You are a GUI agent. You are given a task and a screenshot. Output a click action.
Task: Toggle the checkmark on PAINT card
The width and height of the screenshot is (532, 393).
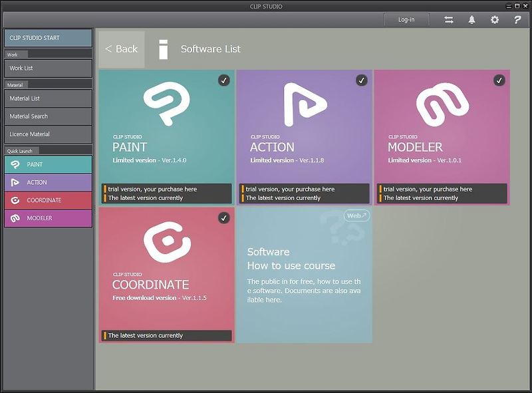tap(224, 80)
